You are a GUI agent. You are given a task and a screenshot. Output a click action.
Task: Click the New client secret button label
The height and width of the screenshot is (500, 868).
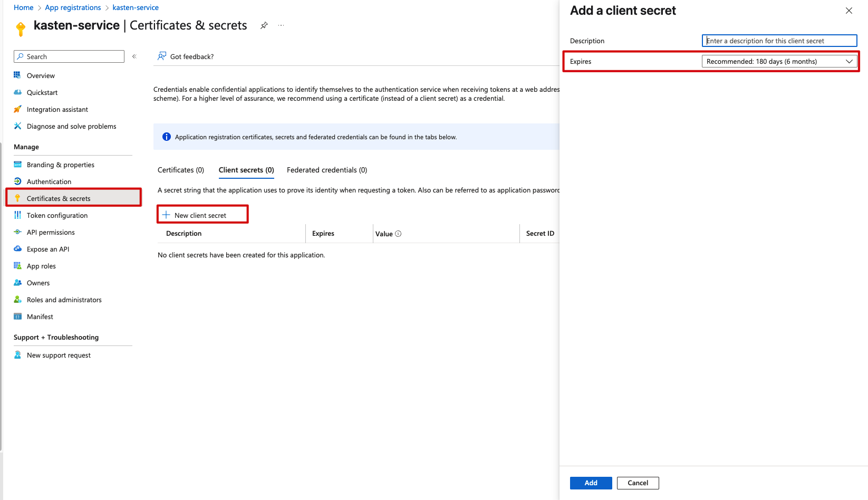(200, 215)
